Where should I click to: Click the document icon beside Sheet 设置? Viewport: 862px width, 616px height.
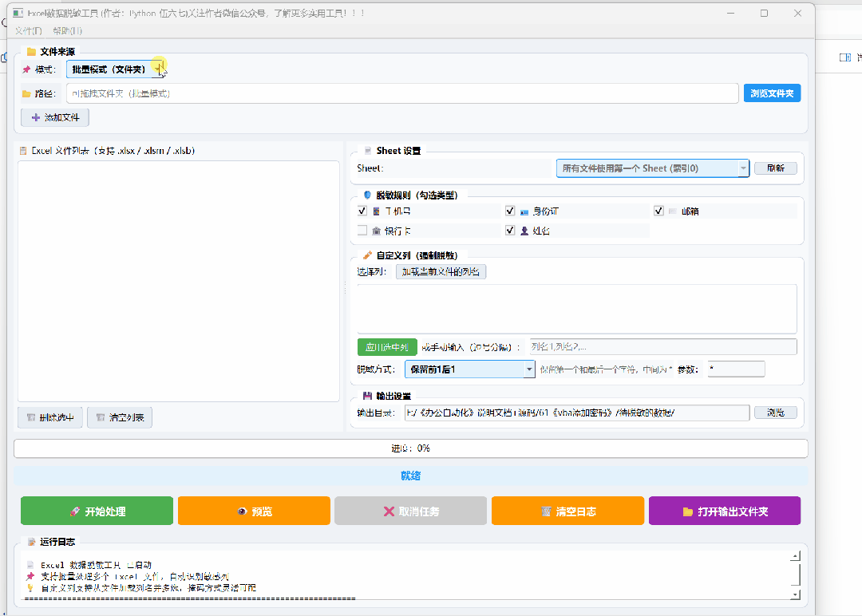368,151
